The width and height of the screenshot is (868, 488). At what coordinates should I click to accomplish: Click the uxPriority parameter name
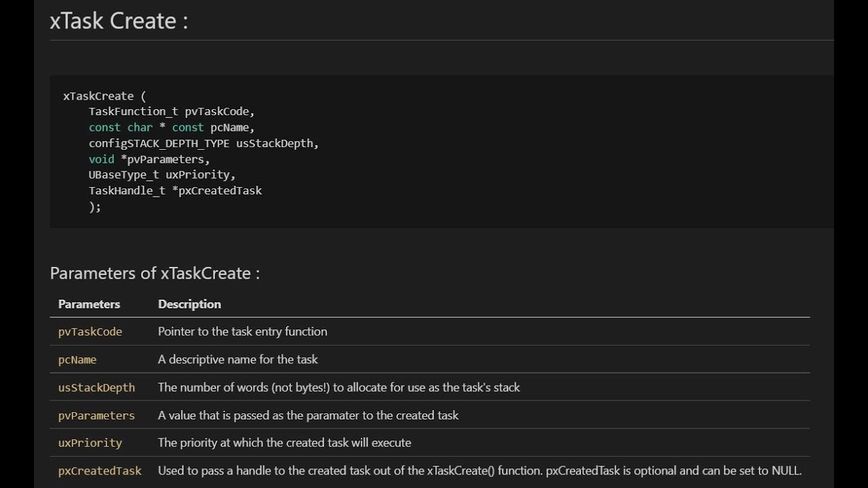tap(90, 443)
